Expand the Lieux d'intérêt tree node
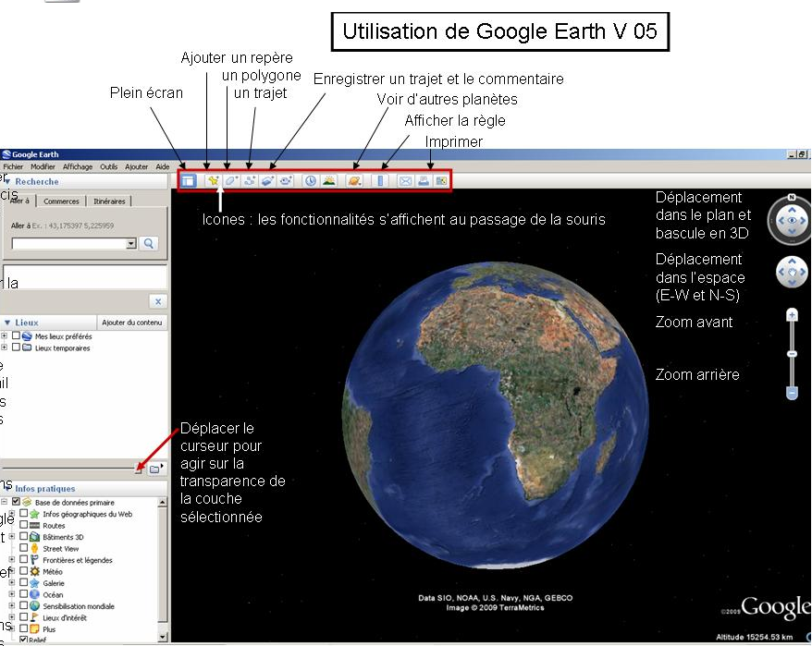 (x=11, y=617)
